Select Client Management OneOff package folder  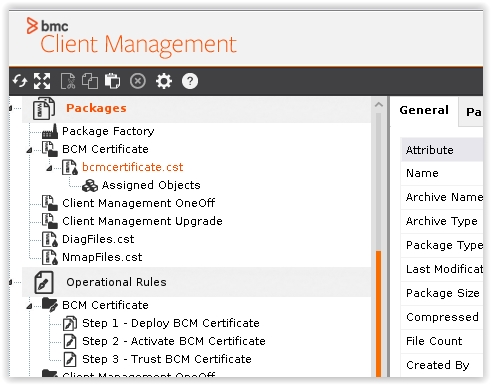(x=139, y=203)
